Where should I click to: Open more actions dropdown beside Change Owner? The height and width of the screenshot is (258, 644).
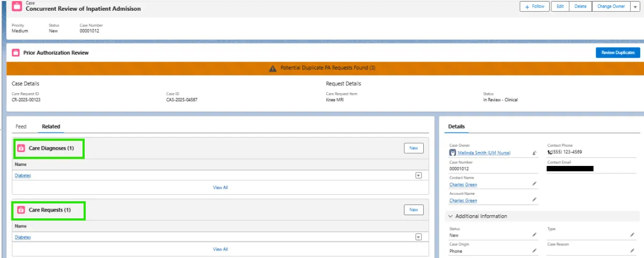tap(635, 6)
